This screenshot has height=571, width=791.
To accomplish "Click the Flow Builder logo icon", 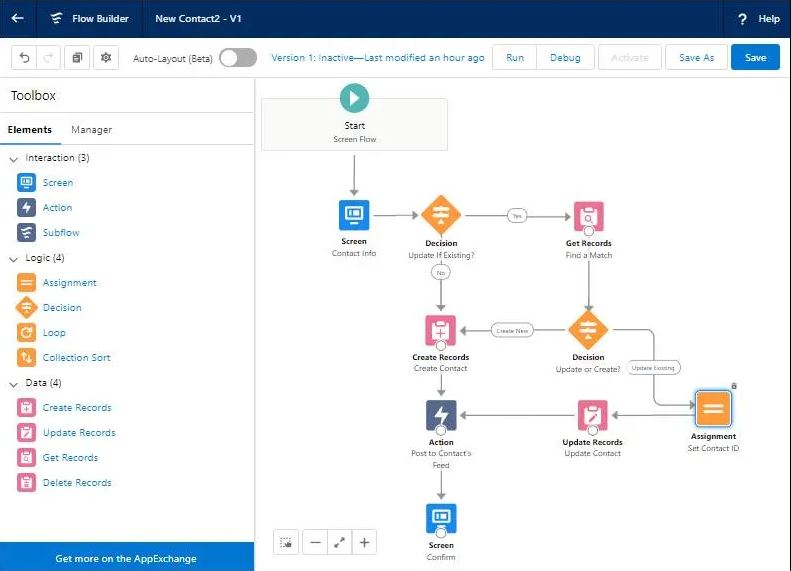I will (x=56, y=18).
